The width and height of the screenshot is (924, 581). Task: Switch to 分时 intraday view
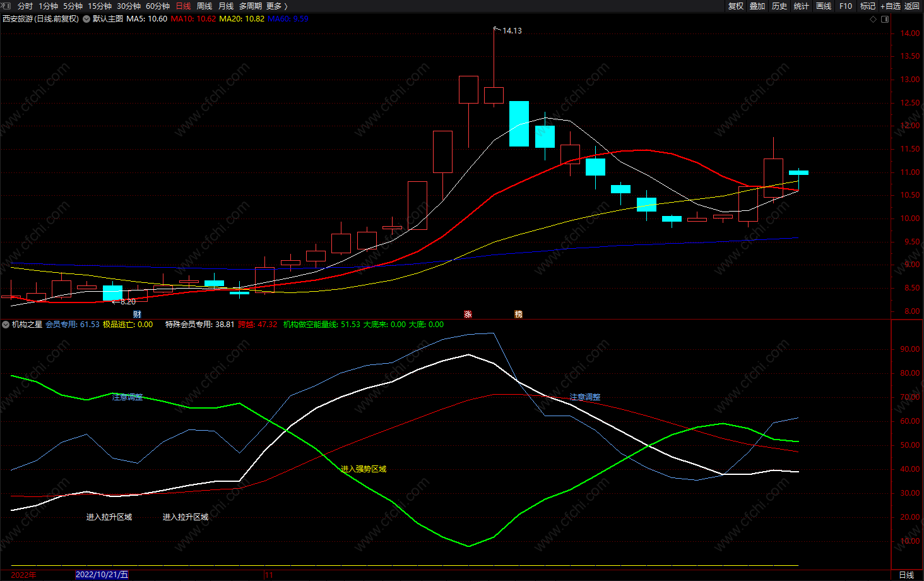(25, 6)
